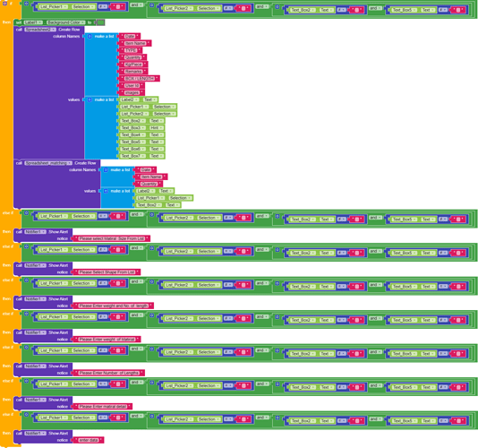Viewport: 478px width, 448px height.
Task: Open the first gear in the else-if row above 'Please Select Shape' alert
Action: 27,246
